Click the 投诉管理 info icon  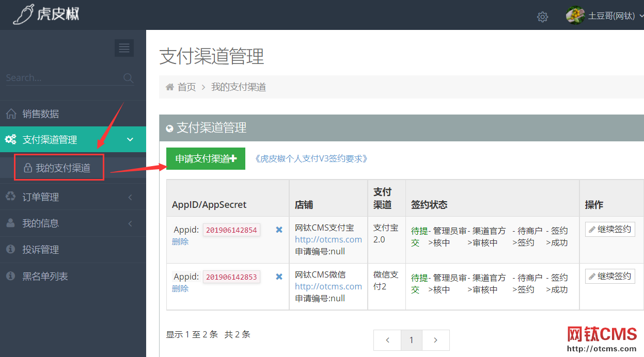coord(11,249)
